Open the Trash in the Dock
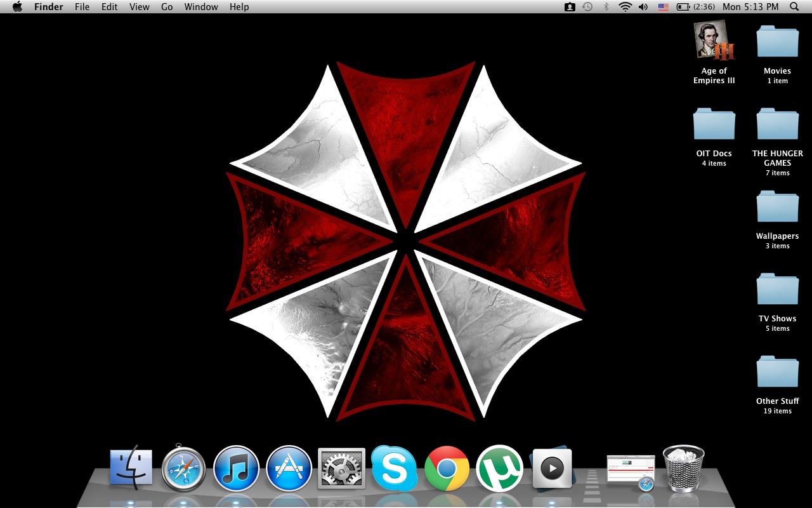This screenshot has width=812, height=508. (x=683, y=469)
